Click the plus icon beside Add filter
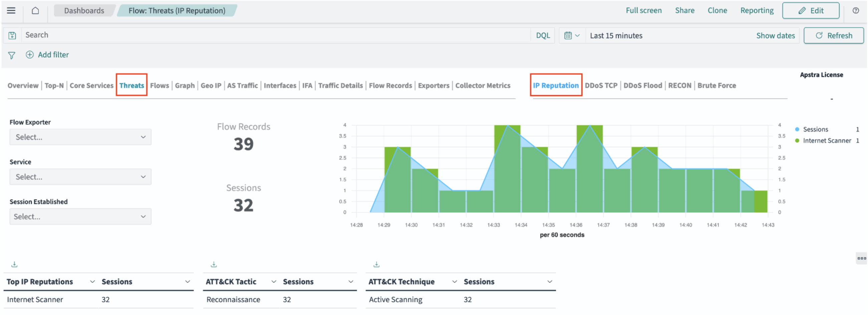This screenshot has height=315, width=868. 30,55
